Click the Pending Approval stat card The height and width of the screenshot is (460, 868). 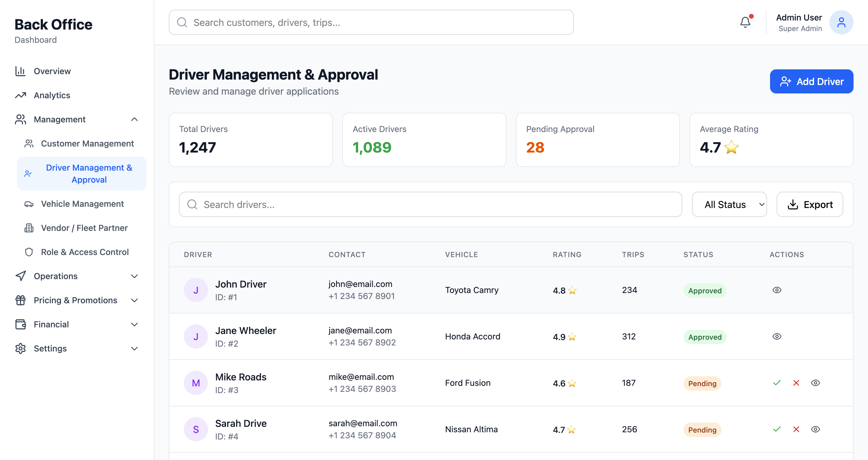[x=597, y=140]
